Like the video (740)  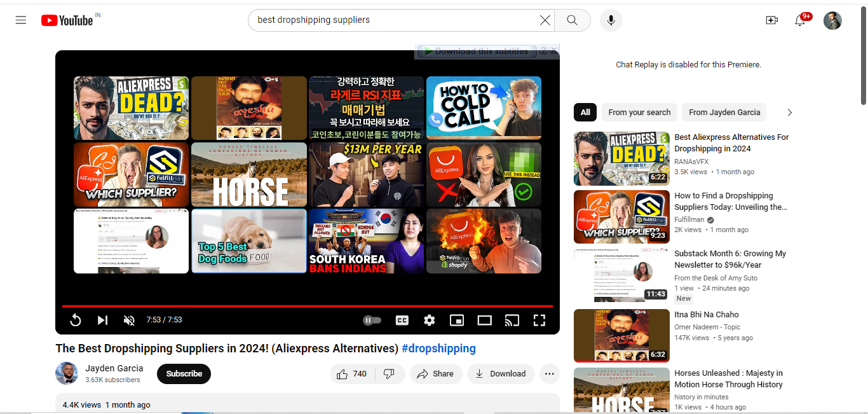[352, 374]
